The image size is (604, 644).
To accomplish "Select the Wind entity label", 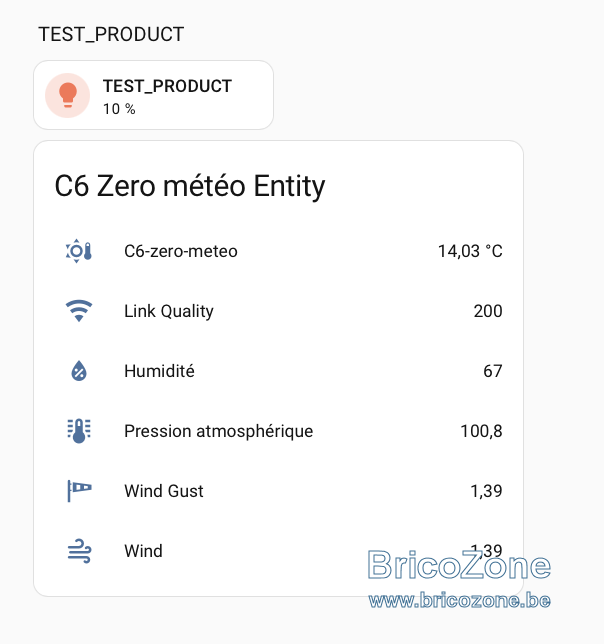I will tap(143, 551).
